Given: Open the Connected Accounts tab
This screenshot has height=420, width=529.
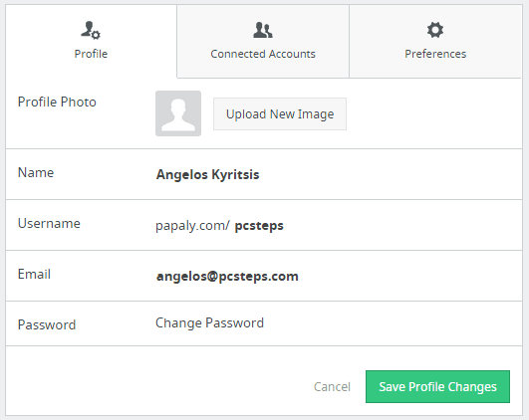Looking at the screenshot, I should pos(263,42).
